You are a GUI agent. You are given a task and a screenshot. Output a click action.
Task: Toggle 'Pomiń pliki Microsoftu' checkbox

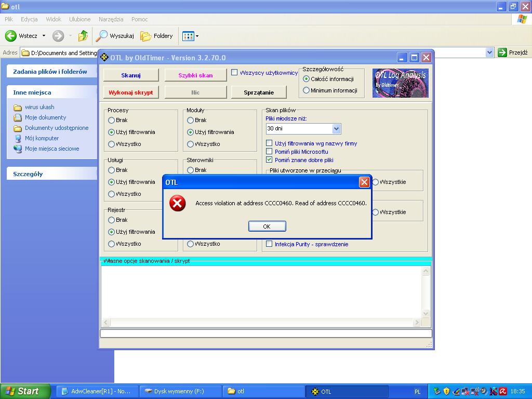pos(269,152)
